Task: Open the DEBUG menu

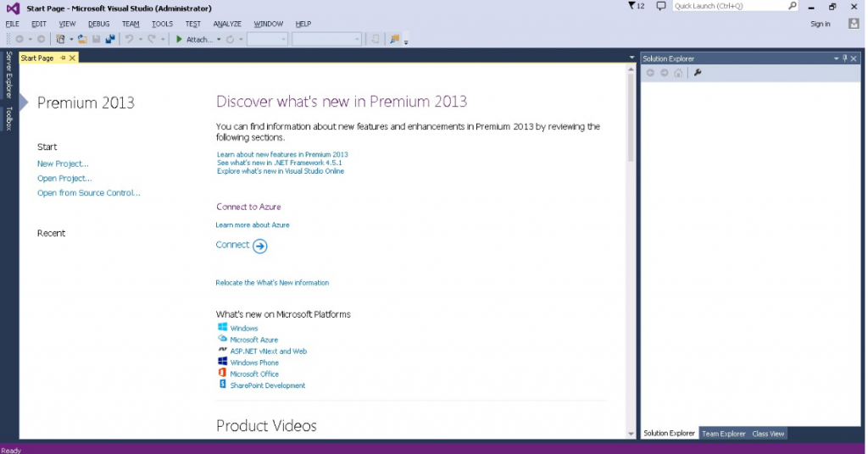Action: (98, 24)
